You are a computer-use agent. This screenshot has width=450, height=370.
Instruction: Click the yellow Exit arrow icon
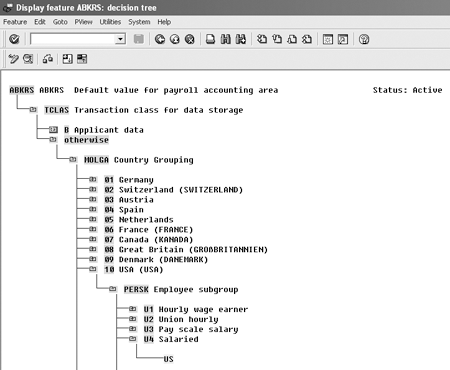175,39
